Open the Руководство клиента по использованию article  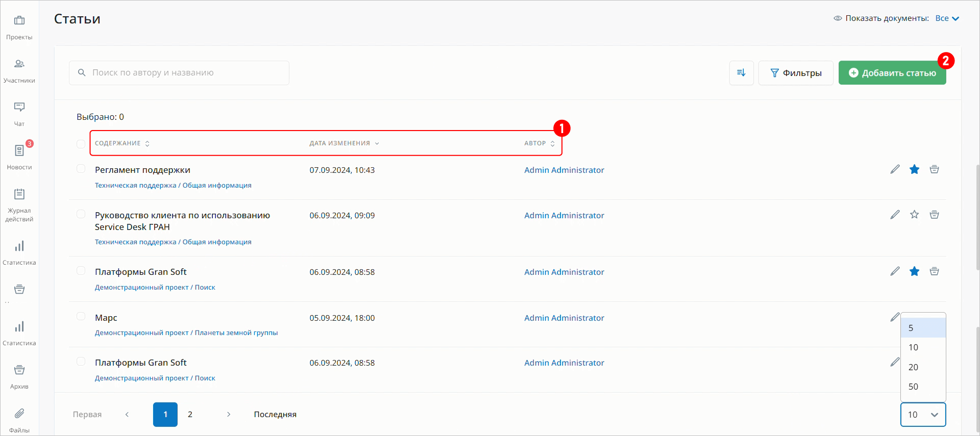click(182, 221)
